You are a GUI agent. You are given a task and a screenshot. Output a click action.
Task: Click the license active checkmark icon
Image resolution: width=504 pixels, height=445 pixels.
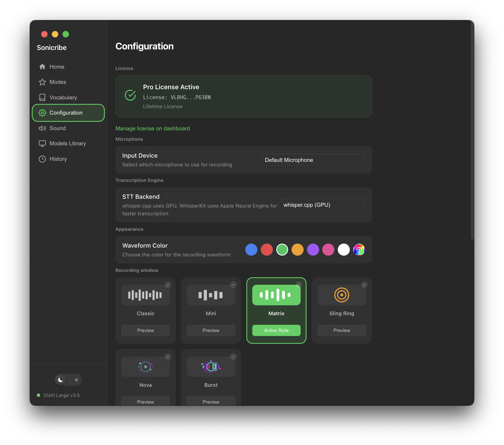click(x=130, y=95)
